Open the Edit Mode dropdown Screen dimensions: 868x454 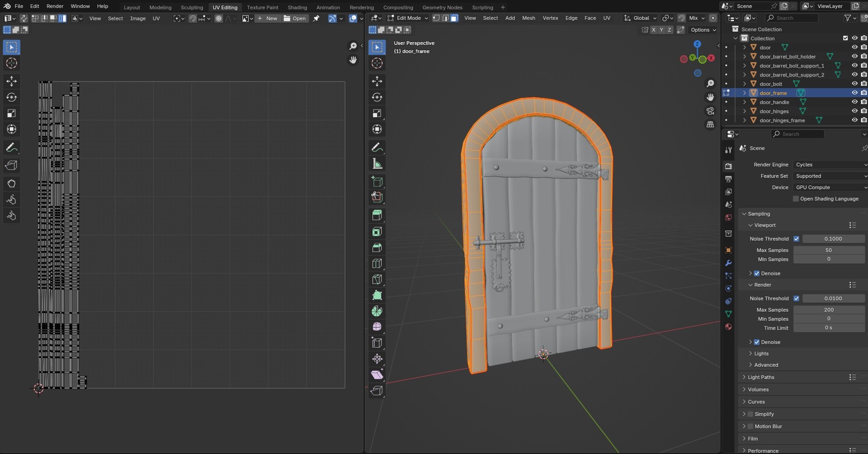pyautogui.click(x=408, y=18)
